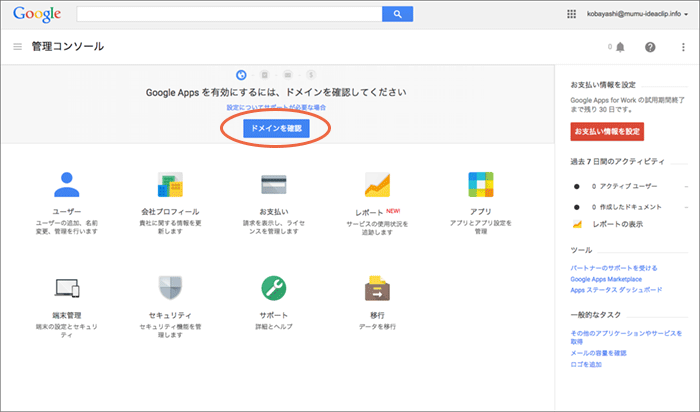Open the help question mark icon
This screenshot has width=700, height=412.
pyautogui.click(x=650, y=47)
